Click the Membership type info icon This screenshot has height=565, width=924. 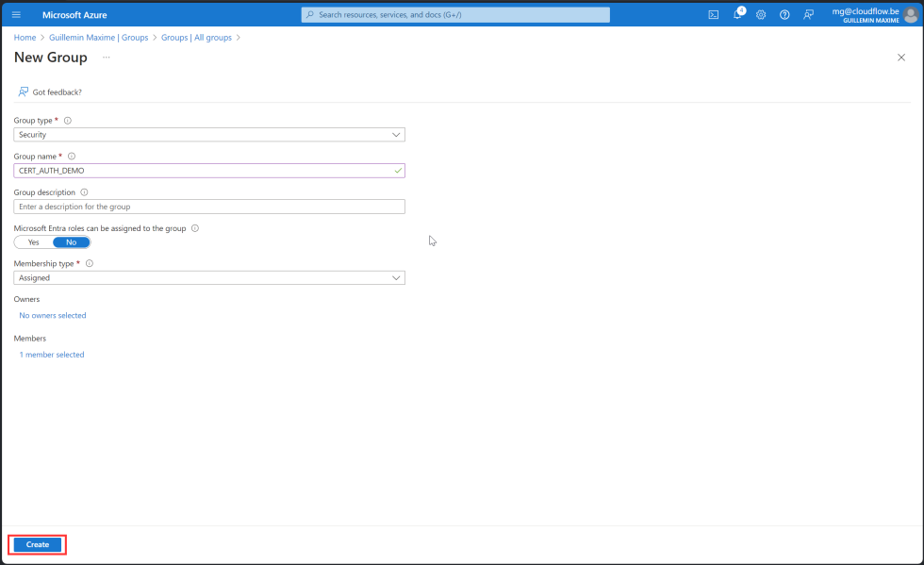click(x=88, y=263)
